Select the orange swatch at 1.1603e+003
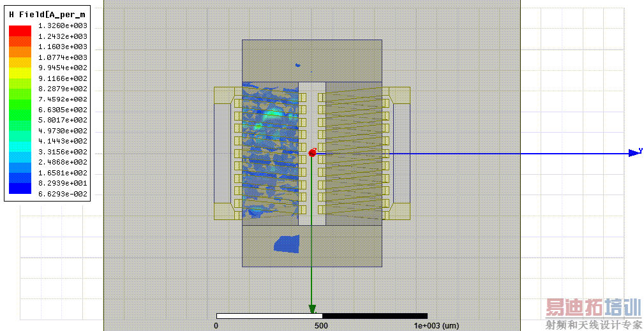Screen dimensions: 644x331 click(x=20, y=52)
